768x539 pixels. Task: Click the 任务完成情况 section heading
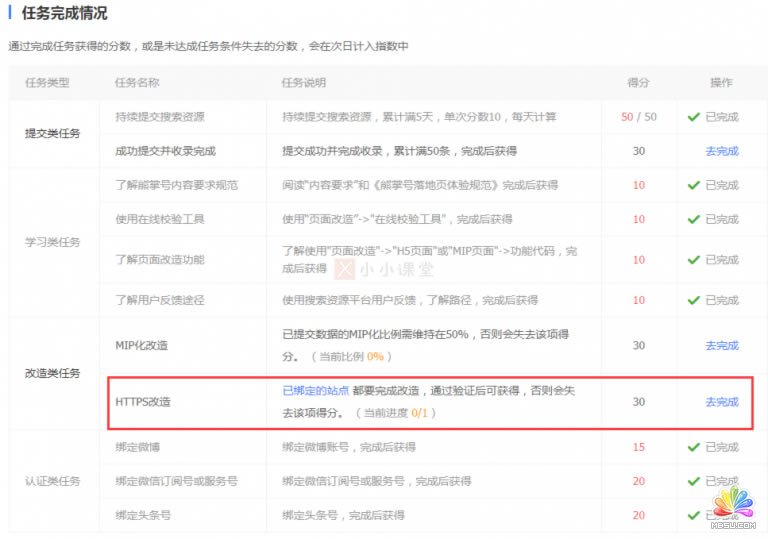pos(64,13)
